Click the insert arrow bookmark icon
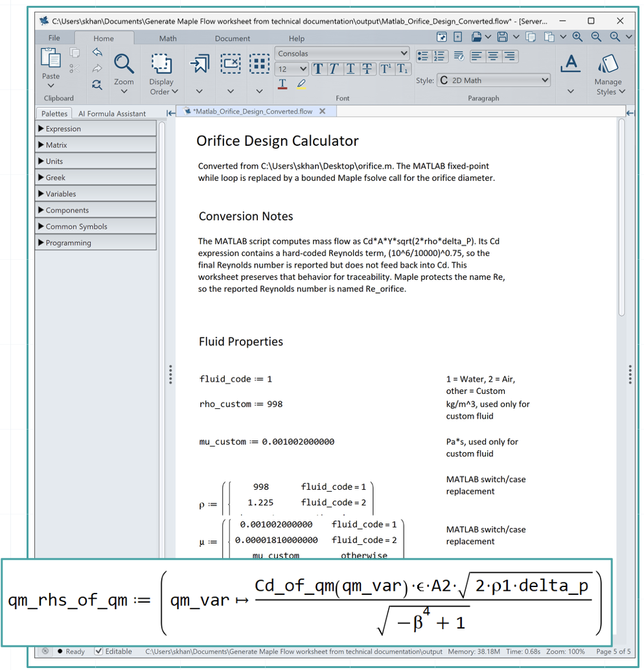 point(200,64)
